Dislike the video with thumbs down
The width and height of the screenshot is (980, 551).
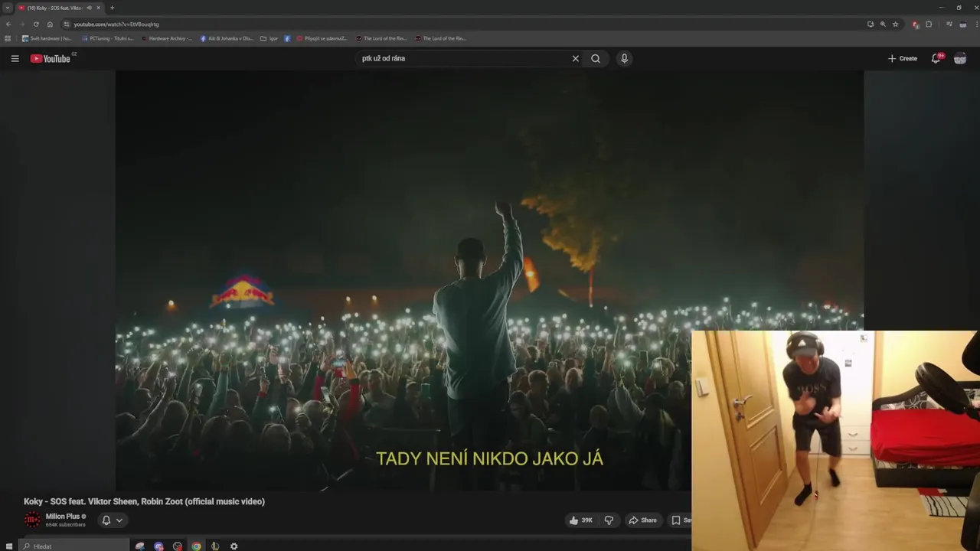pyautogui.click(x=609, y=520)
